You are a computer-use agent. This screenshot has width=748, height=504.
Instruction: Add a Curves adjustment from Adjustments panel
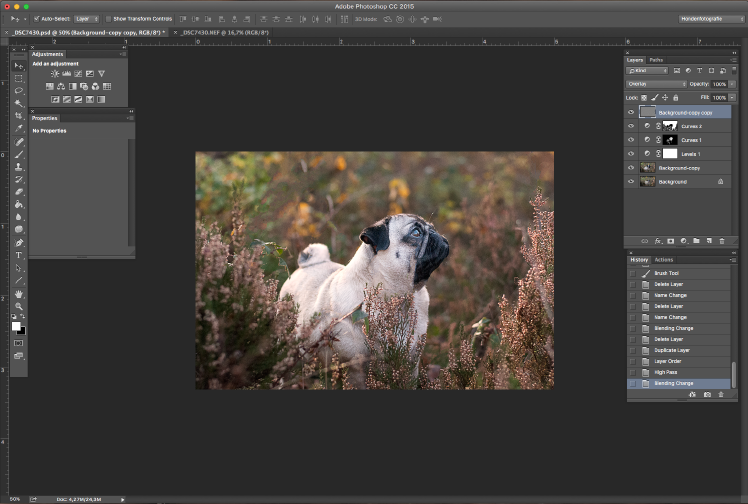78,73
